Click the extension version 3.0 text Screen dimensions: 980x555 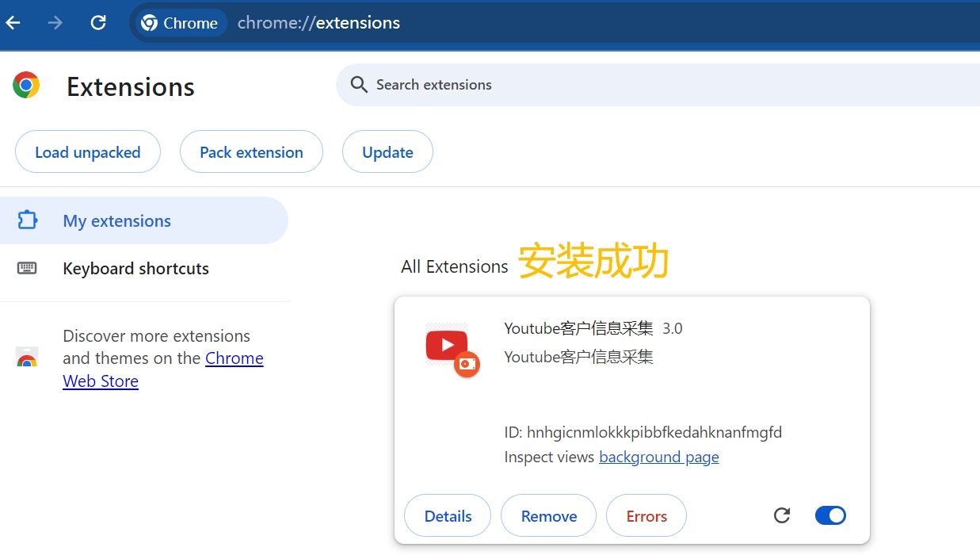673,328
